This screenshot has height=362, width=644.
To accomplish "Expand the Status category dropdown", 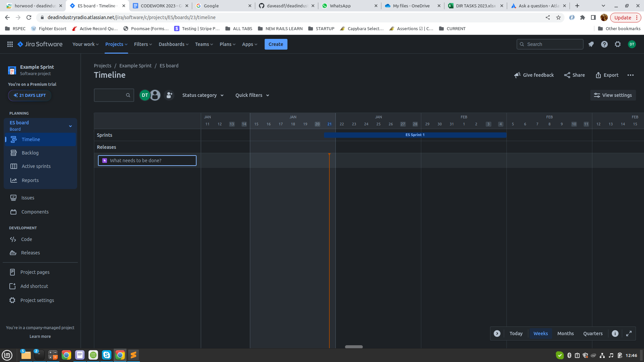I will 203,95.
